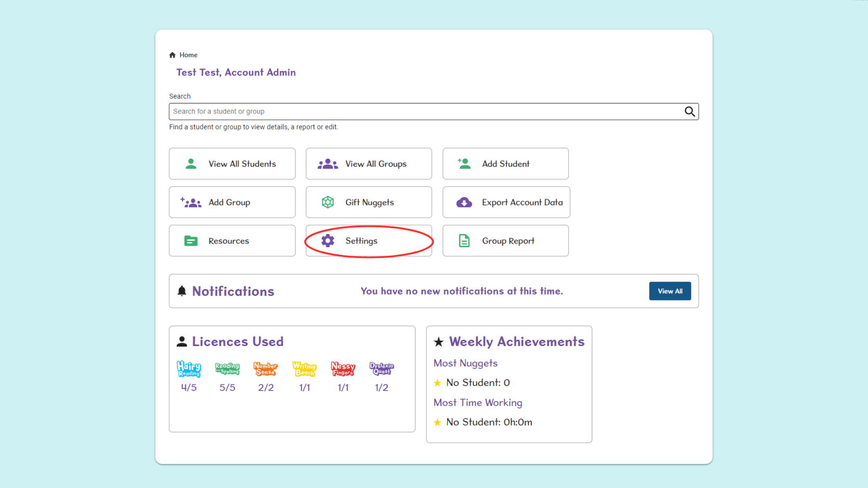Click the search magnifying glass icon
The height and width of the screenshot is (488, 868).
(690, 111)
